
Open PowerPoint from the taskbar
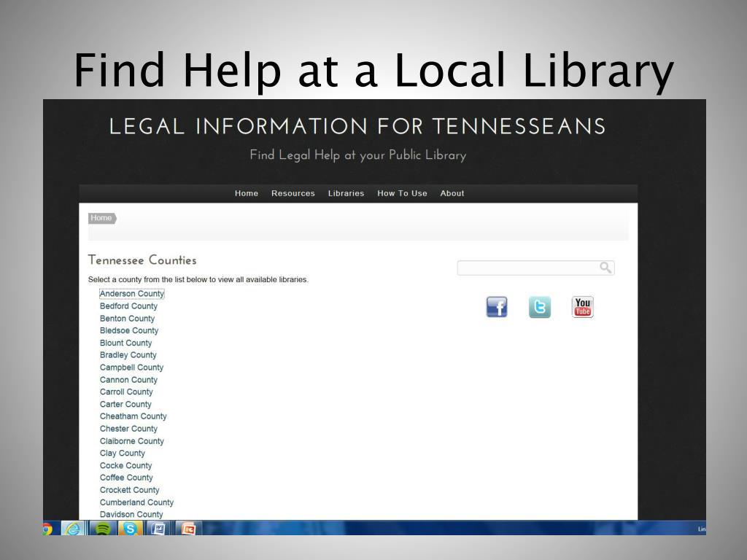click(x=189, y=528)
